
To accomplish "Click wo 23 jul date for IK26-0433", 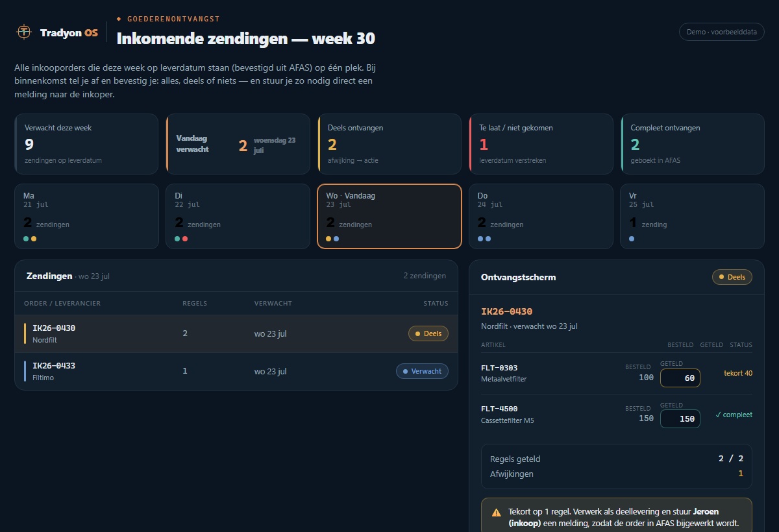I will (x=271, y=371).
